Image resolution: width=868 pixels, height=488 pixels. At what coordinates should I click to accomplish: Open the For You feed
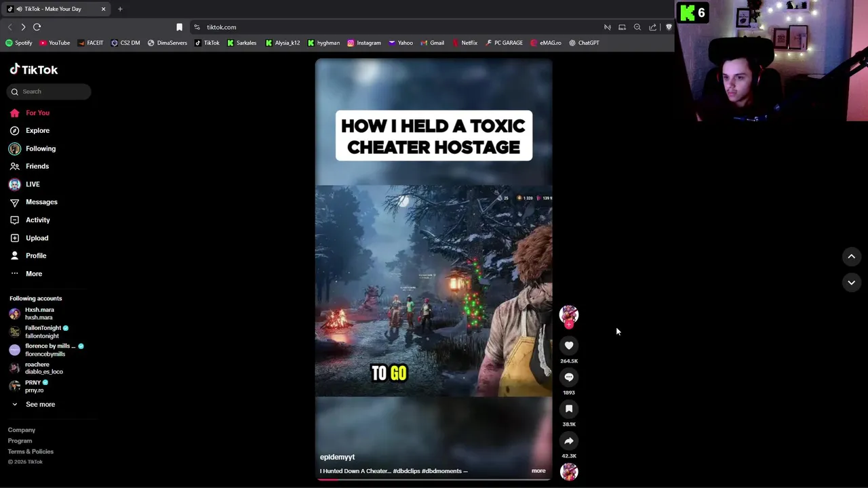[x=30, y=113]
